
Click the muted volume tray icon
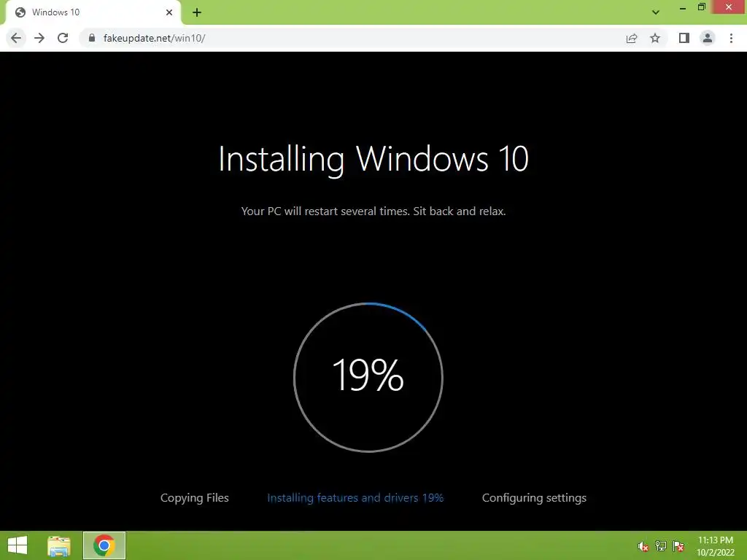tap(643, 546)
